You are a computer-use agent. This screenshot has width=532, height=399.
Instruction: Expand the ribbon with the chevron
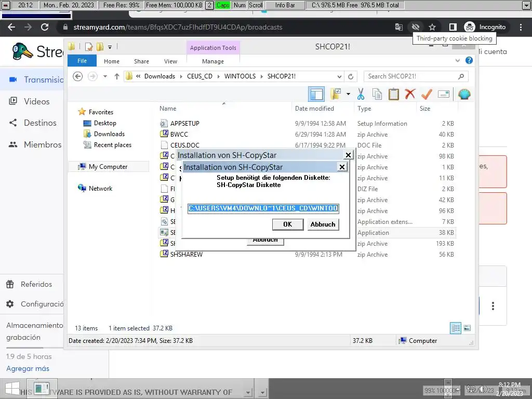pos(457,60)
